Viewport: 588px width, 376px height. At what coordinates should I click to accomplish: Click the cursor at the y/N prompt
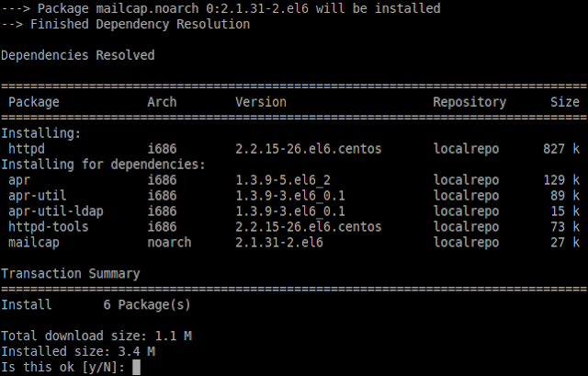click(137, 367)
